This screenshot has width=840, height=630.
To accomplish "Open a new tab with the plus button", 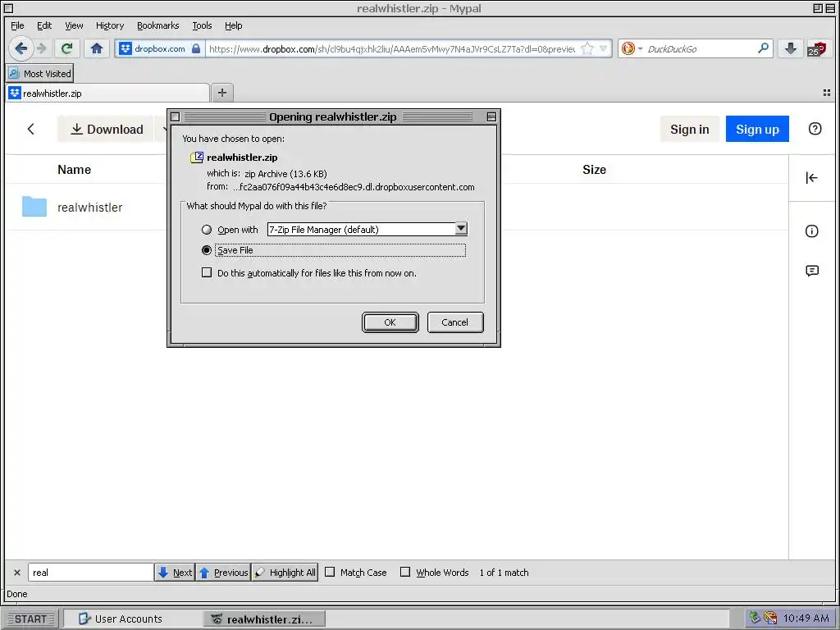I will pyautogui.click(x=221, y=93).
